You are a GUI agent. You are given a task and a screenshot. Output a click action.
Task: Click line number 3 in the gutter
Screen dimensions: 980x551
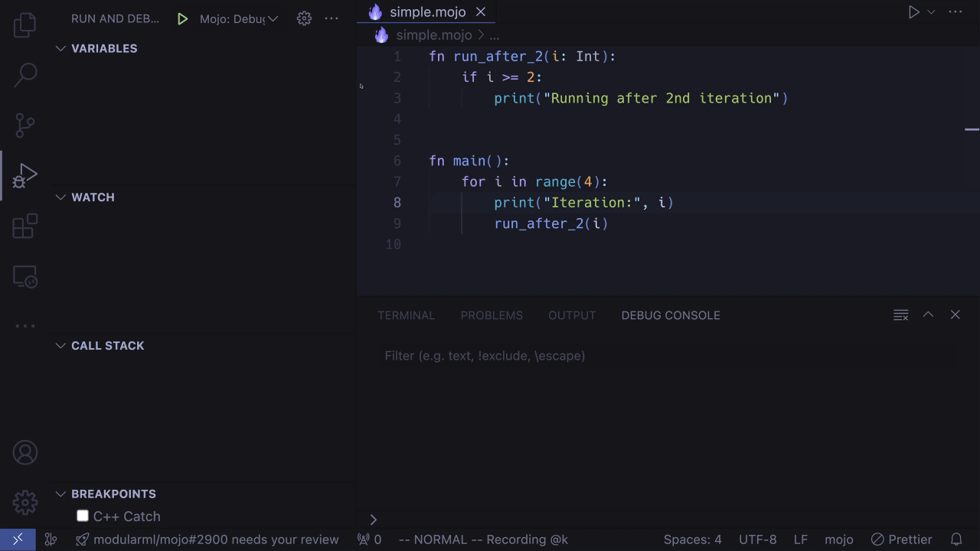[397, 98]
